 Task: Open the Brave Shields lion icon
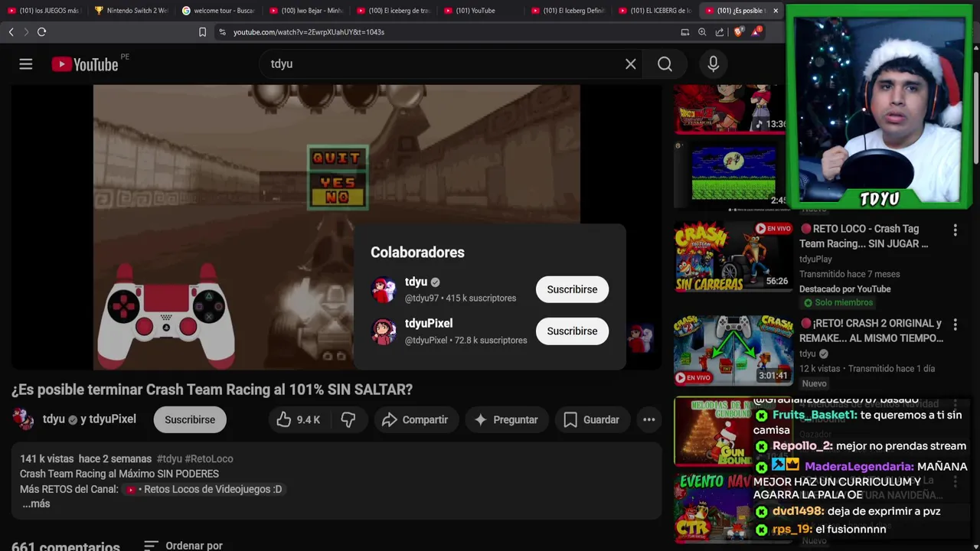click(738, 32)
